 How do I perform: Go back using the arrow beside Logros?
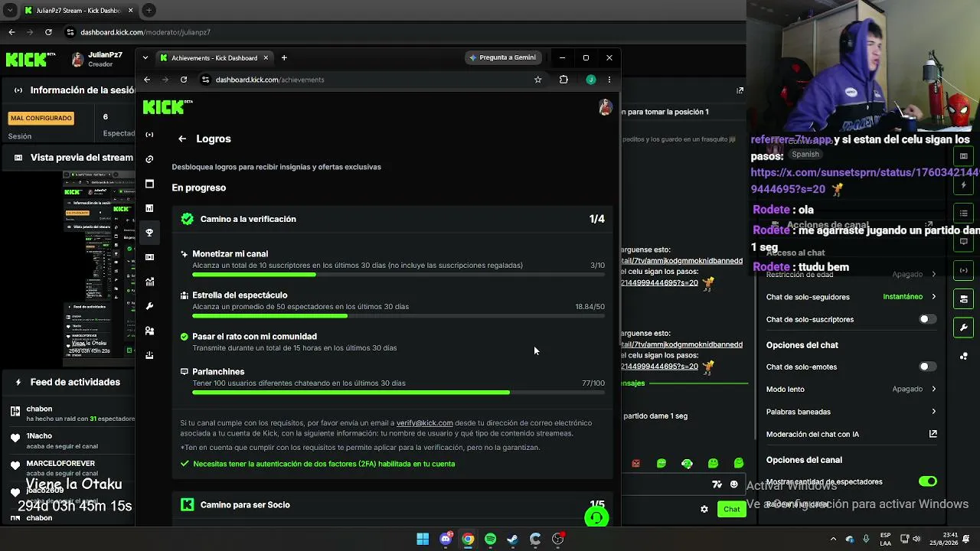[x=182, y=139]
